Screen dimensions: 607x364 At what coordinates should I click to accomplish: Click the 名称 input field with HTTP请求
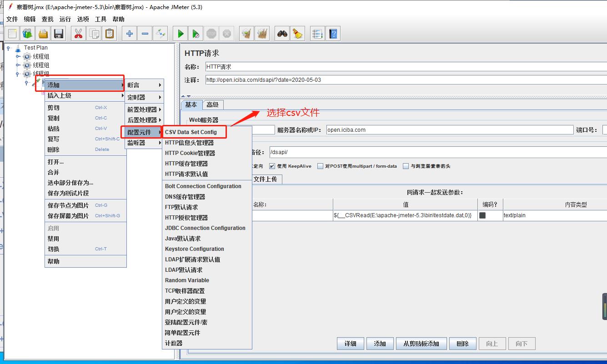406,67
